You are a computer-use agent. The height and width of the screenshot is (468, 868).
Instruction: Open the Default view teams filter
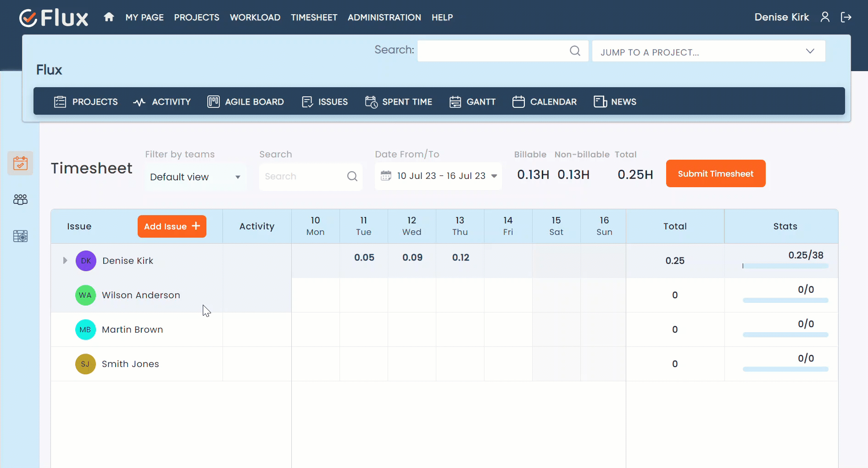pyautogui.click(x=195, y=177)
